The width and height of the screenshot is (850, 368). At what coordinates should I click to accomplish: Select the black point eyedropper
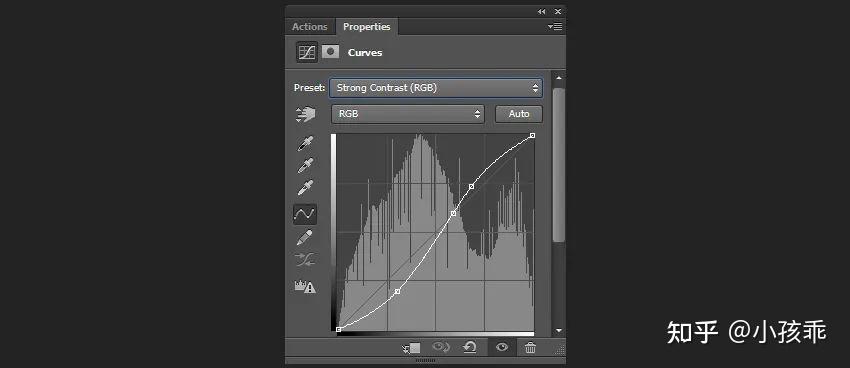(x=305, y=144)
